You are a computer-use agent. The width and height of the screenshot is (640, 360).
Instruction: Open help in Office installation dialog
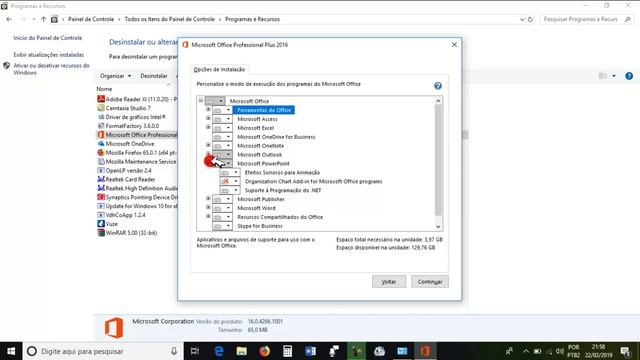click(x=438, y=86)
